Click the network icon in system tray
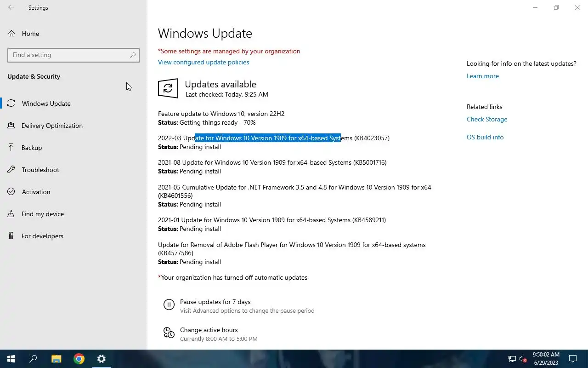 512,359
